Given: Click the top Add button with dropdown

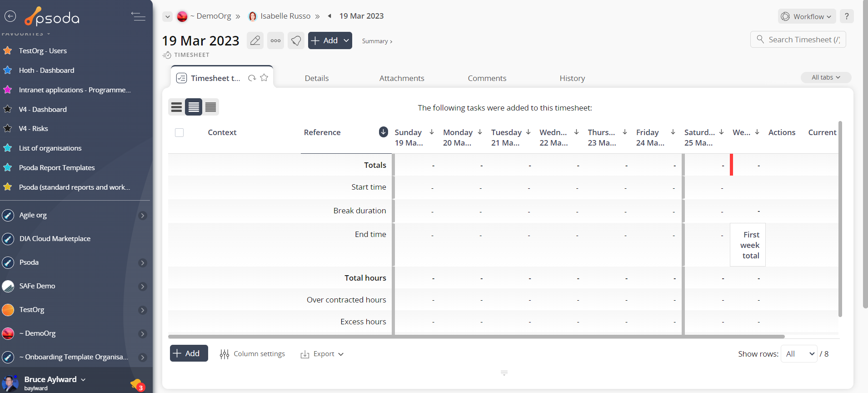Looking at the screenshot, I should coord(330,40).
